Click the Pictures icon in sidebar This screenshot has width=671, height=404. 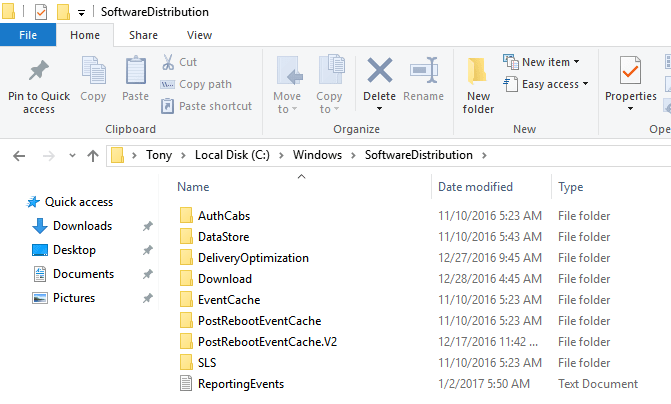point(40,298)
